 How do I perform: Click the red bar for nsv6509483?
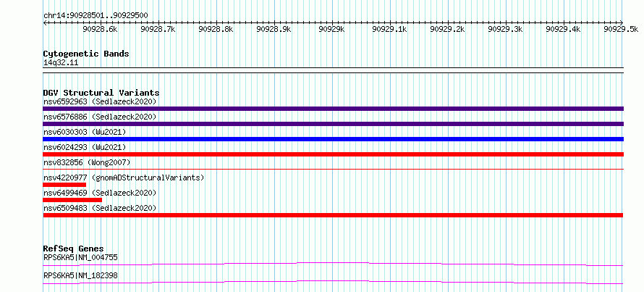(x=333, y=215)
